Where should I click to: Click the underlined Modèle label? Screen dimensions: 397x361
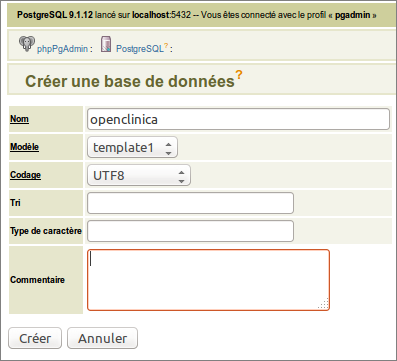24,147
